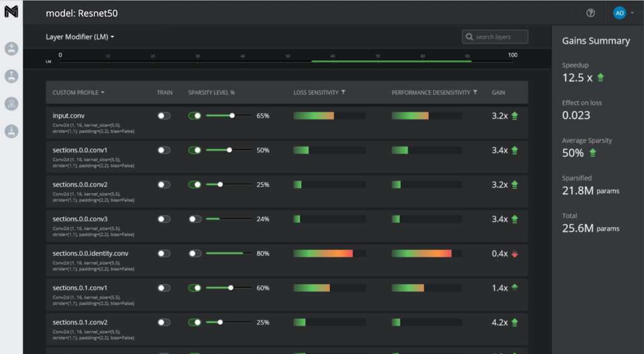Select the sections.0.0.identity.conv layer name
644x354 pixels.
click(x=91, y=254)
